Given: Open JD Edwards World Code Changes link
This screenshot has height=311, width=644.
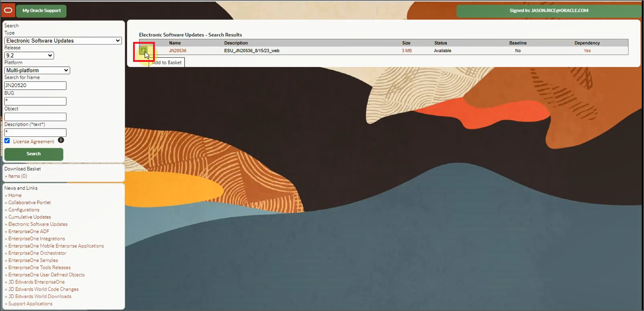Looking at the screenshot, I should pos(43,289).
